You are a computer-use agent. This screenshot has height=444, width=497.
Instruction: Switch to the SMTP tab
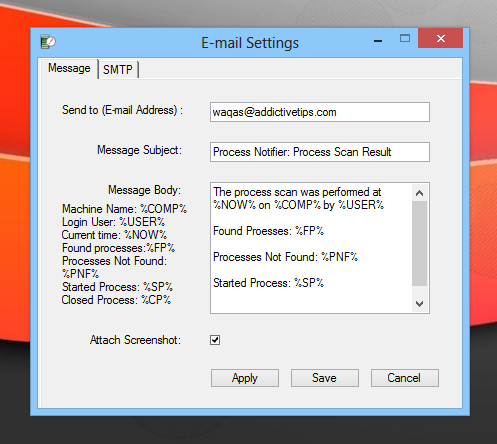click(118, 70)
